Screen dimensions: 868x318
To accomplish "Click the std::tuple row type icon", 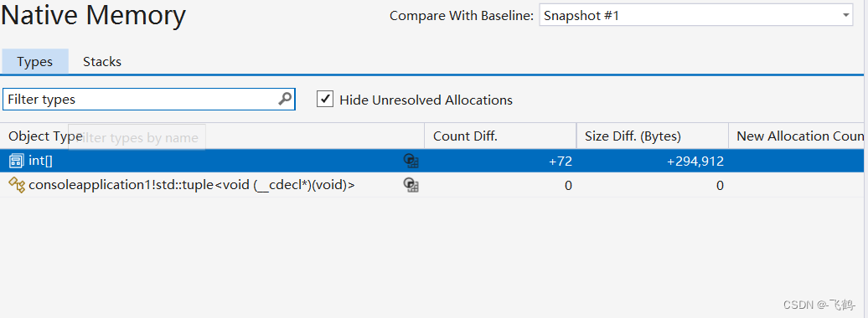I will [x=17, y=185].
